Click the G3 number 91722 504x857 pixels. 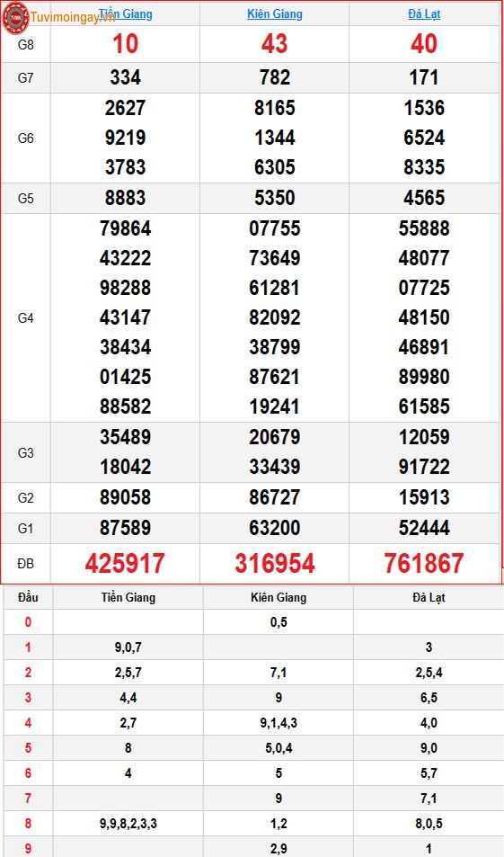(x=424, y=467)
